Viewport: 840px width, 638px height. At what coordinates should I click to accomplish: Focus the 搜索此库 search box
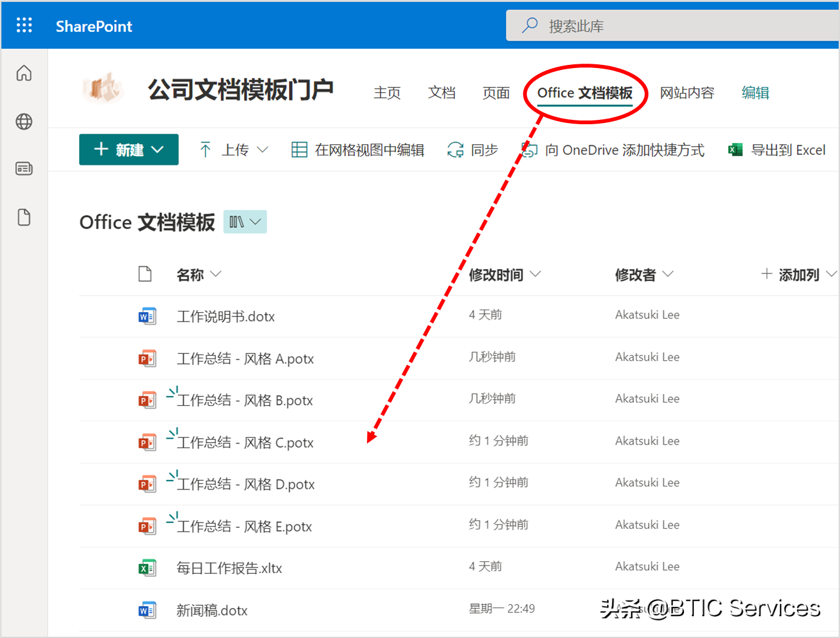[673, 26]
